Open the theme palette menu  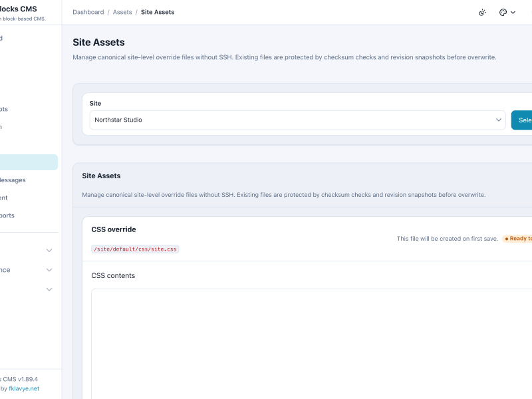click(x=507, y=13)
